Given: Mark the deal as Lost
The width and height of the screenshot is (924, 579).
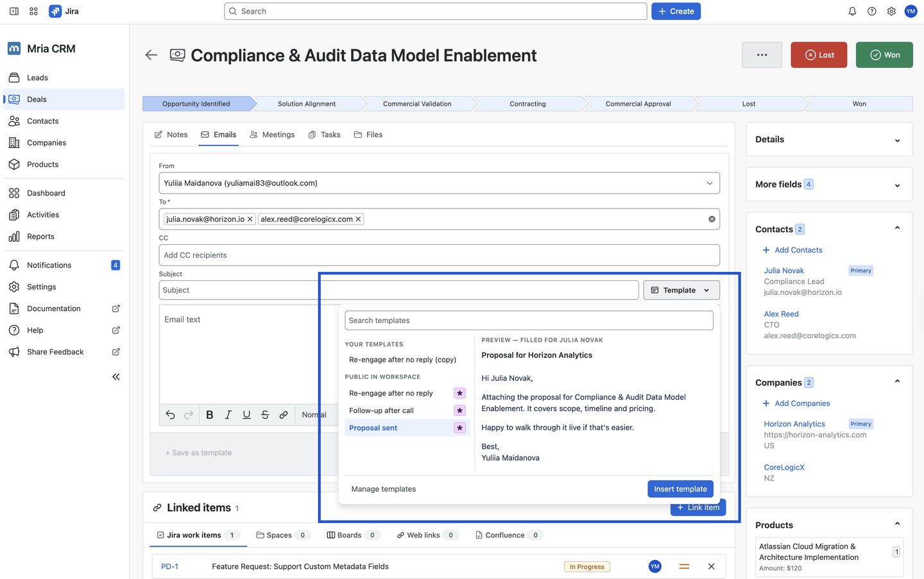Looking at the screenshot, I should coord(819,55).
